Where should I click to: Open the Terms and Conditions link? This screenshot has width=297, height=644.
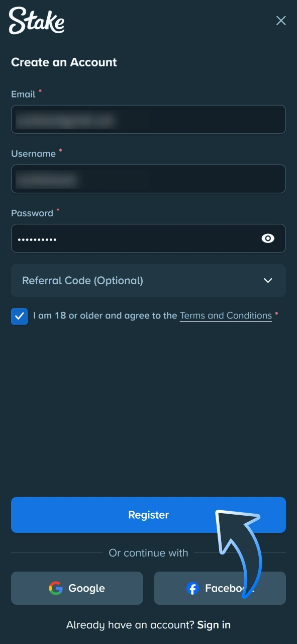coord(226,315)
